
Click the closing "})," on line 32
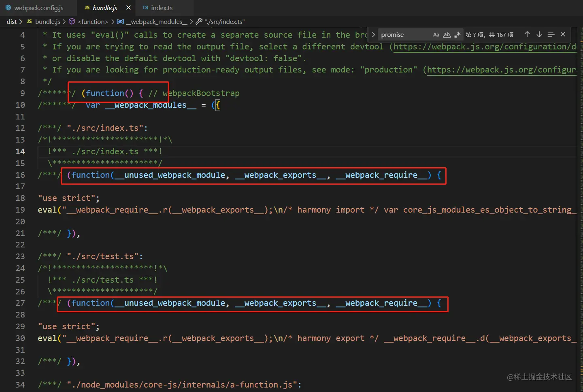coord(73,361)
